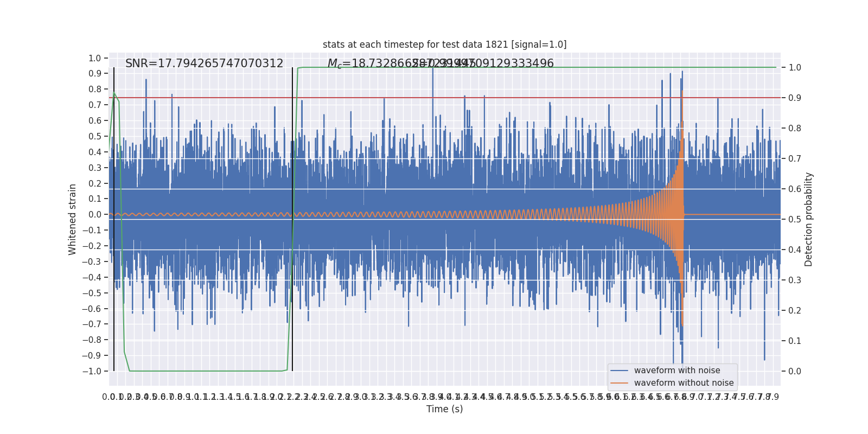Select the 0.9 tick on Whitened strain axis
Image resolution: width=868 pixels, height=434 pixels.
(94, 74)
